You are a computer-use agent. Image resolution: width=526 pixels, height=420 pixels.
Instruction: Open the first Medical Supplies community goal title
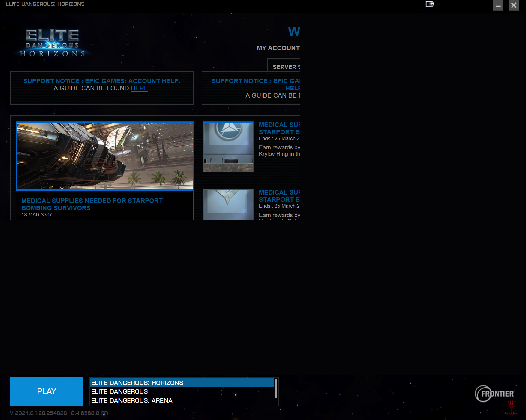coord(279,128)
